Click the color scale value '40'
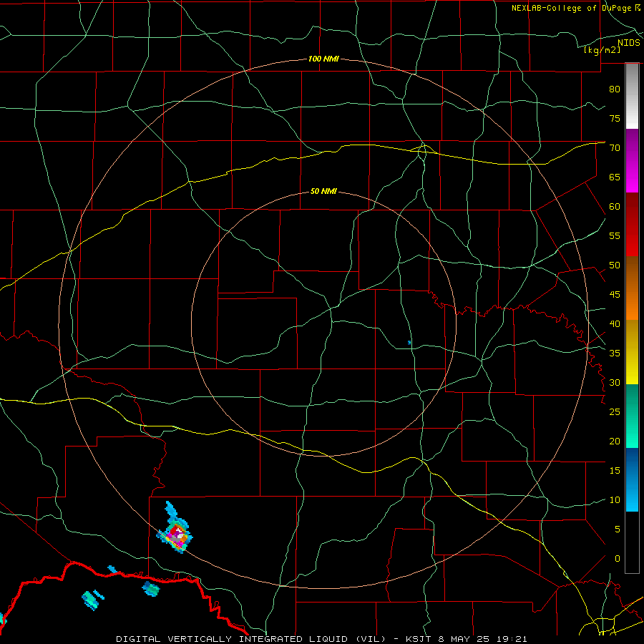This screenshot has height=644, width=644. click(615, 324)
